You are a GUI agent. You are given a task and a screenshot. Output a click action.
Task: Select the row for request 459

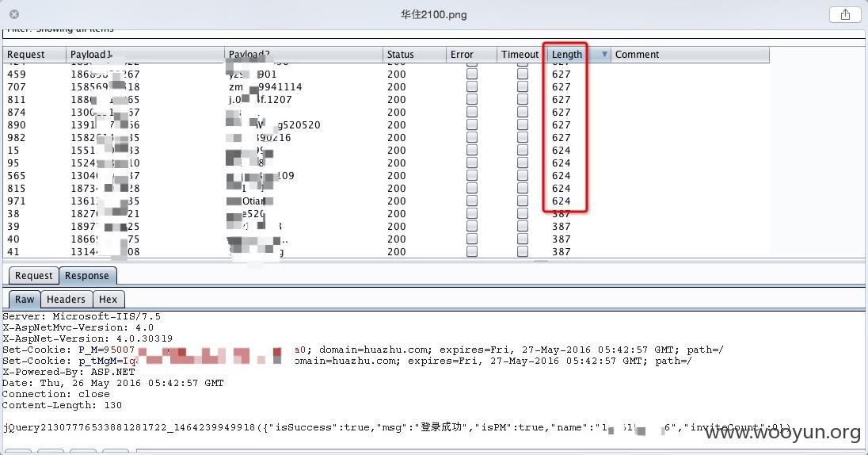point(386,75)
